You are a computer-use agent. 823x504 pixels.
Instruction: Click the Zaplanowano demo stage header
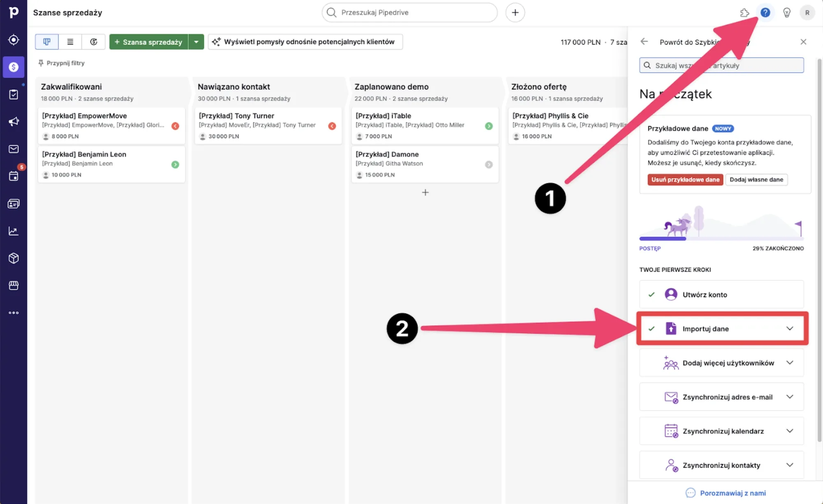pos(391,87)
